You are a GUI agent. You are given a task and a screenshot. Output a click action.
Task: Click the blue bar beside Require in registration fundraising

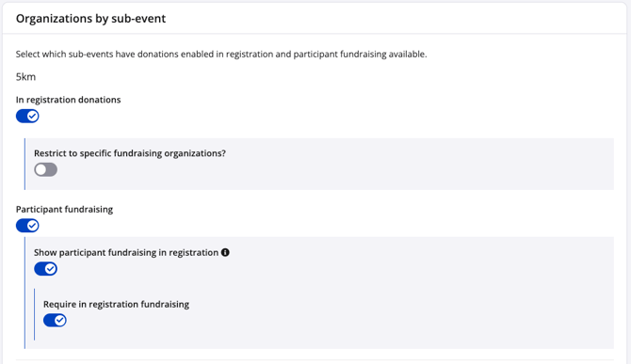tap(35, 314)
